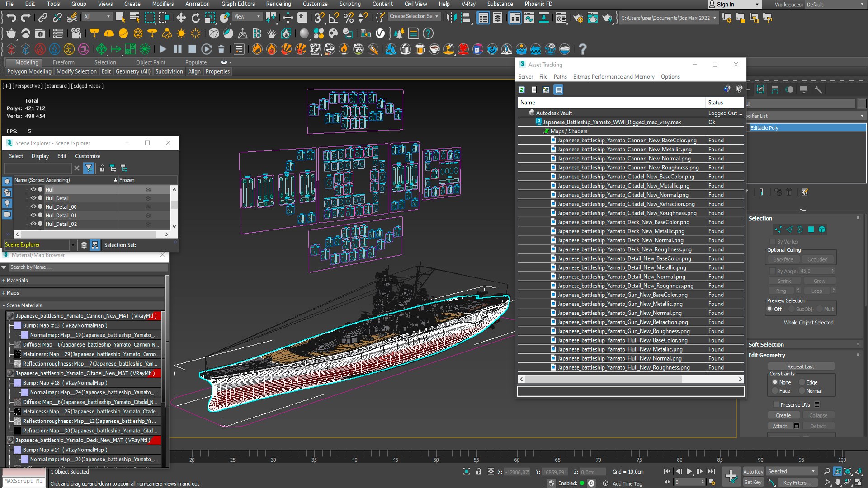
Task: Click the Redo arrow icon
Action: (26, 18)
